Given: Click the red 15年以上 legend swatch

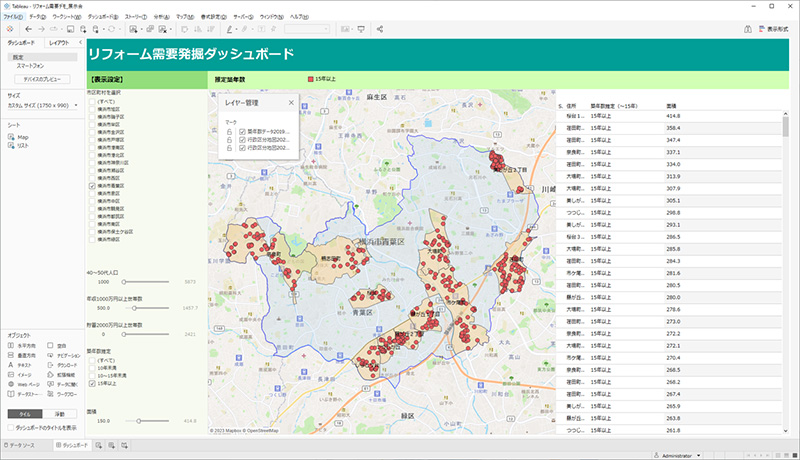Looking at the screenshot, I should 310,79.
